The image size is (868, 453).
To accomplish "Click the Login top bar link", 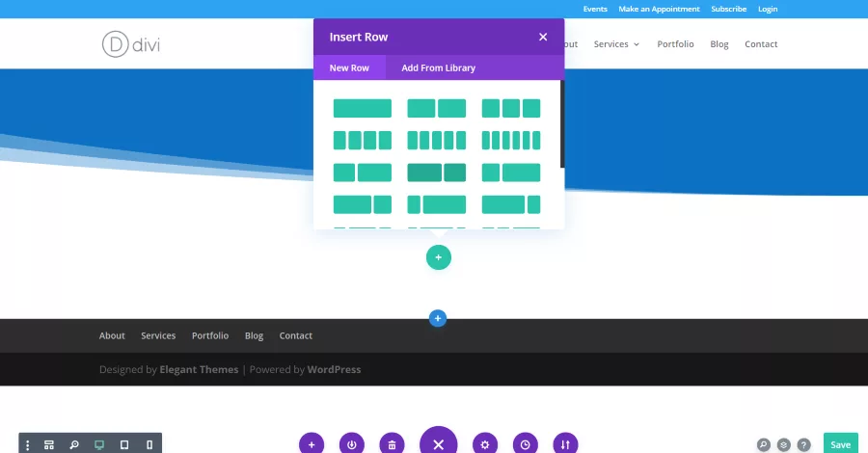I will 768,9.
